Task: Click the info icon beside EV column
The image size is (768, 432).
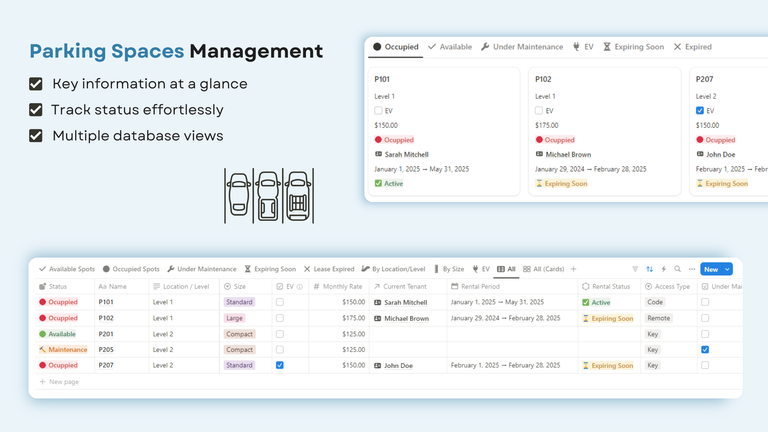Action: pos(299,287)
